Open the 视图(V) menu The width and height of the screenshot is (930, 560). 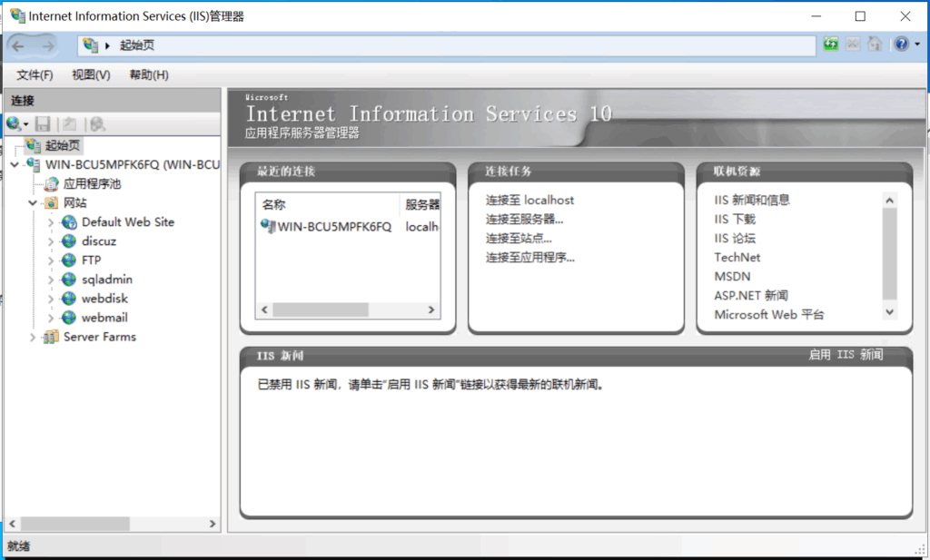[91, 74]
